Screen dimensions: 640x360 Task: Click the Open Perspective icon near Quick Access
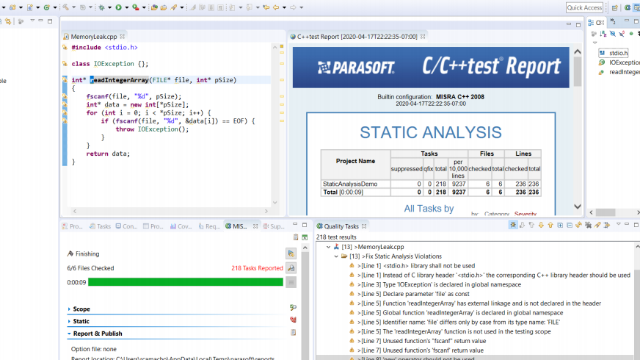click(x=615, y=7)
